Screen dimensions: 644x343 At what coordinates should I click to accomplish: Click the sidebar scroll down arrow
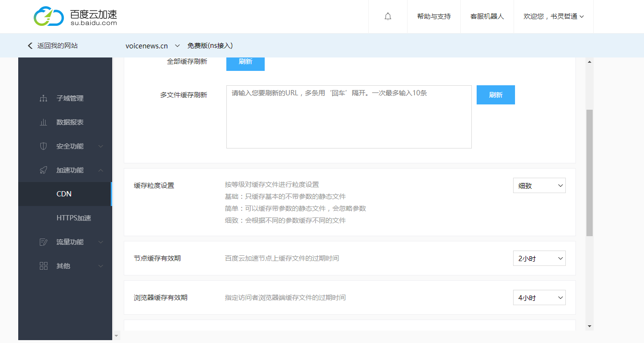pyautogui.click(x=116, y=335)
